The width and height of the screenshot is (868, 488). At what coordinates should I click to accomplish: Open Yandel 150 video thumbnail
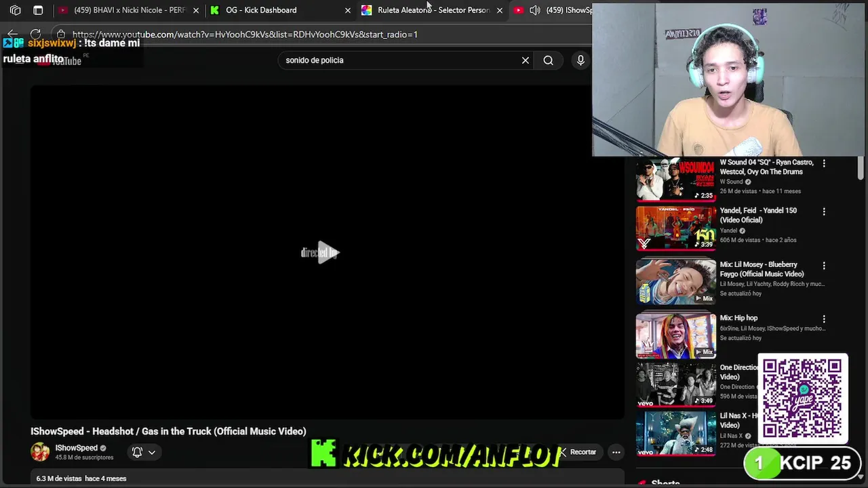pos(675,228)
